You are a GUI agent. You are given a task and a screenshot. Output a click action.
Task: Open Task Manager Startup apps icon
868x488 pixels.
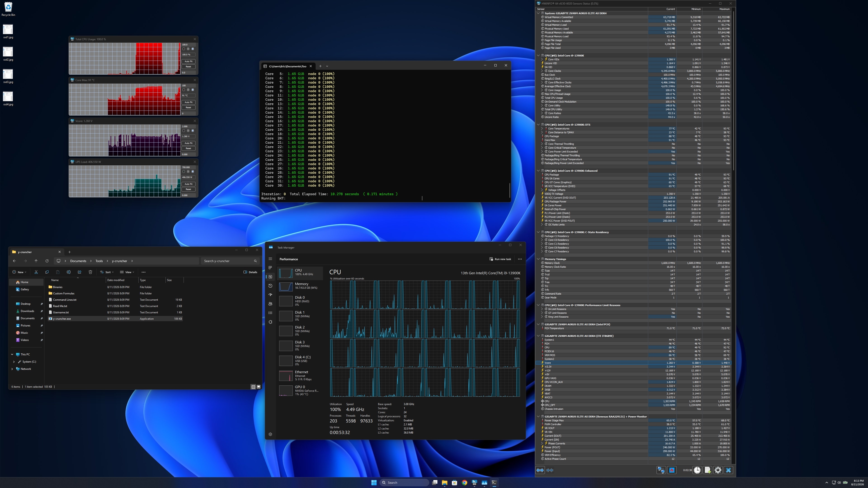point(270,295)
